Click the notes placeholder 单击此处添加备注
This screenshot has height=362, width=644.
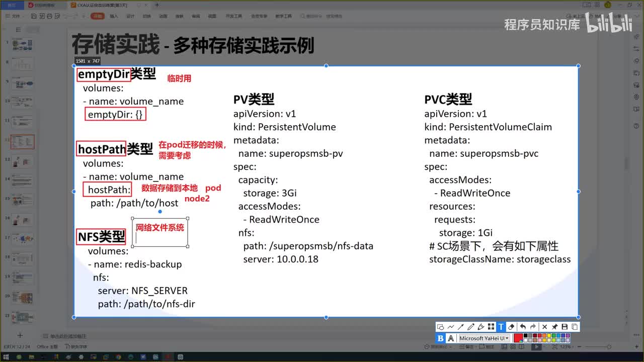(68, 336)
